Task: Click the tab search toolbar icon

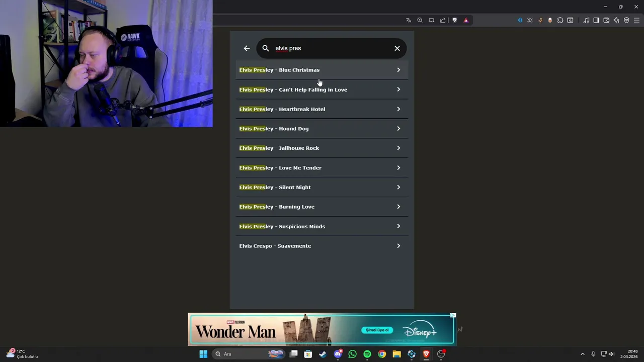Action: pos(570,20)
